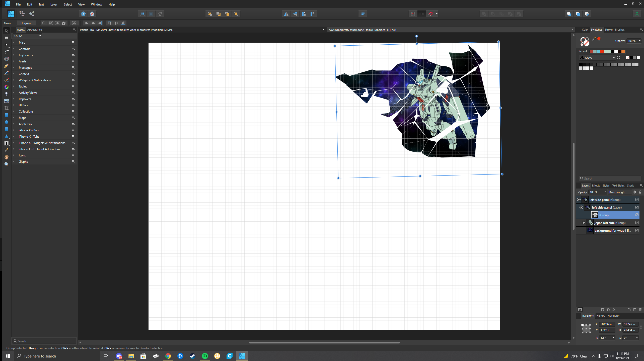This screenshot has width=644, height=361.
Task: Expand the jegan left side group
Action: click(x=584, y=223)
